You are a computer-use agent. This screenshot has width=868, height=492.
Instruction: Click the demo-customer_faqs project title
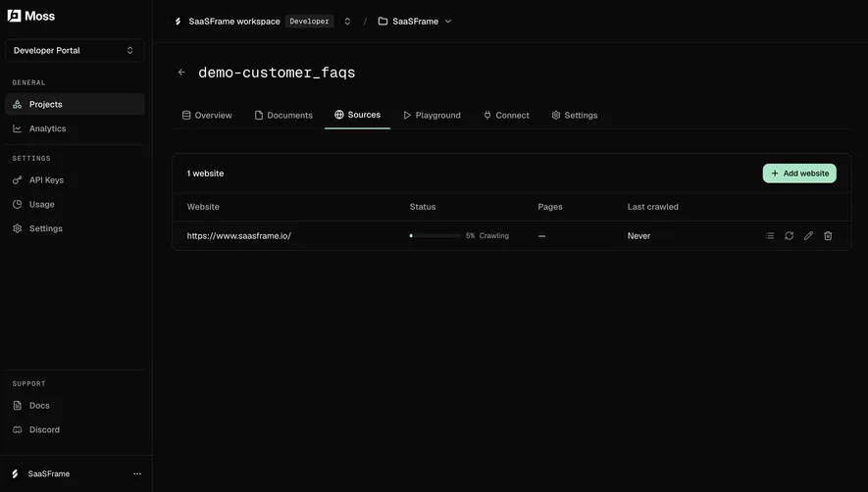(x=277, y=73)
